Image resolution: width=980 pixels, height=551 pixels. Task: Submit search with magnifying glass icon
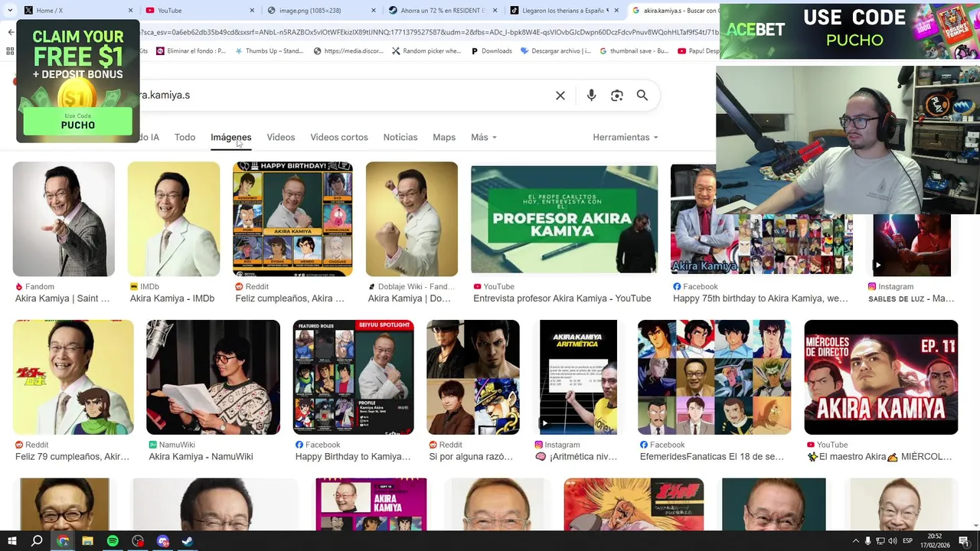click(x=642, y=96)
